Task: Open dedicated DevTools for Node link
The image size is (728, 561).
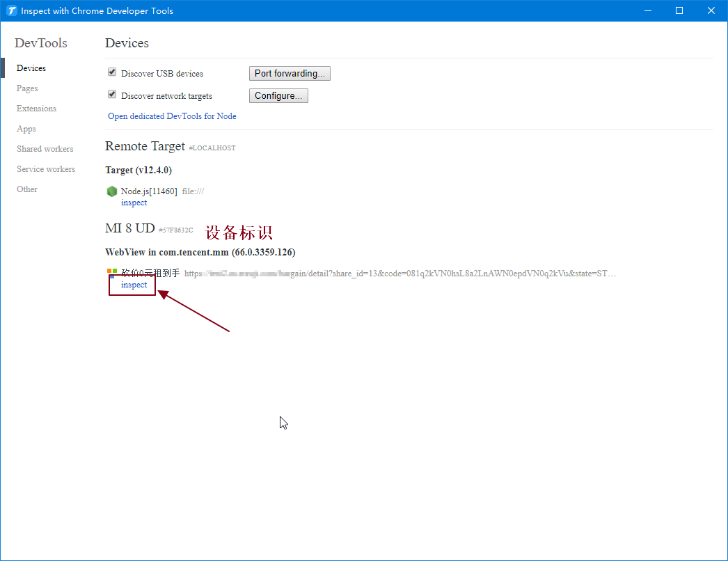Action: [x=172, y=116]
